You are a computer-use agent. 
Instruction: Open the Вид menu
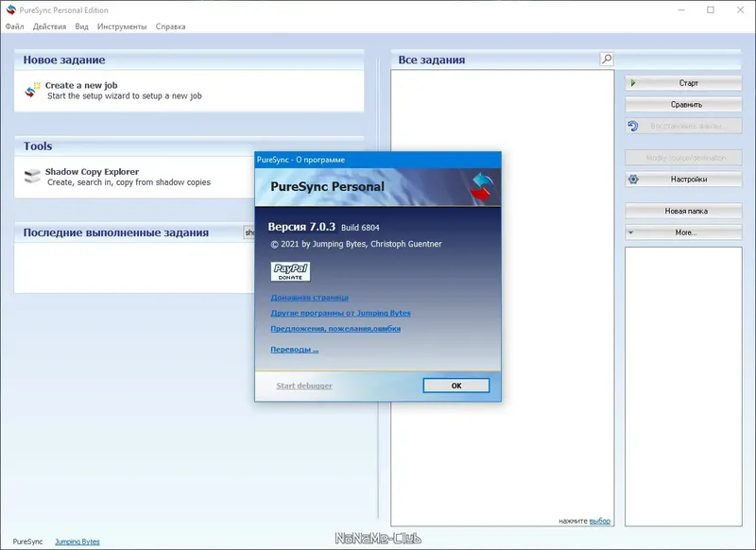tap(81, 26)
